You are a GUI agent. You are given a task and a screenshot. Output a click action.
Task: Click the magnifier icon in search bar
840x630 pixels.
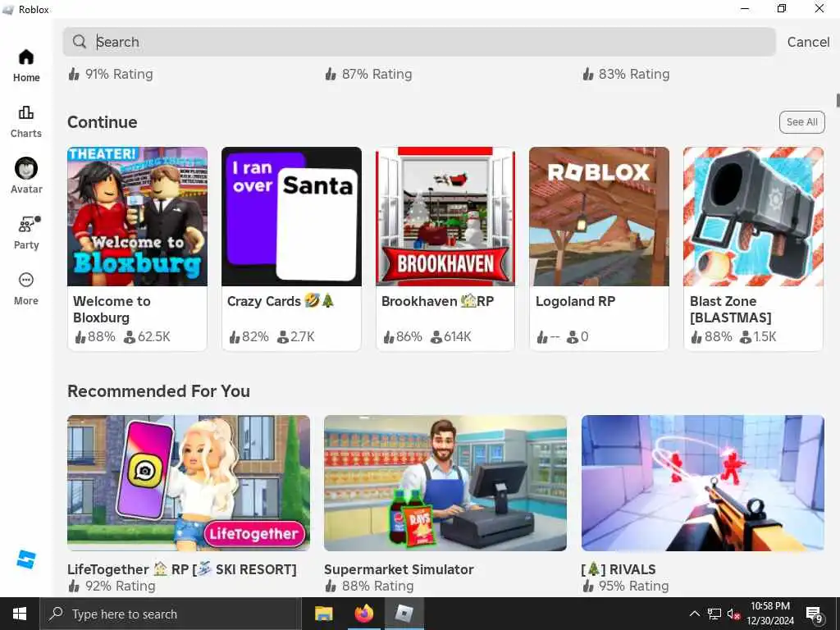click(x=80, y=41)
